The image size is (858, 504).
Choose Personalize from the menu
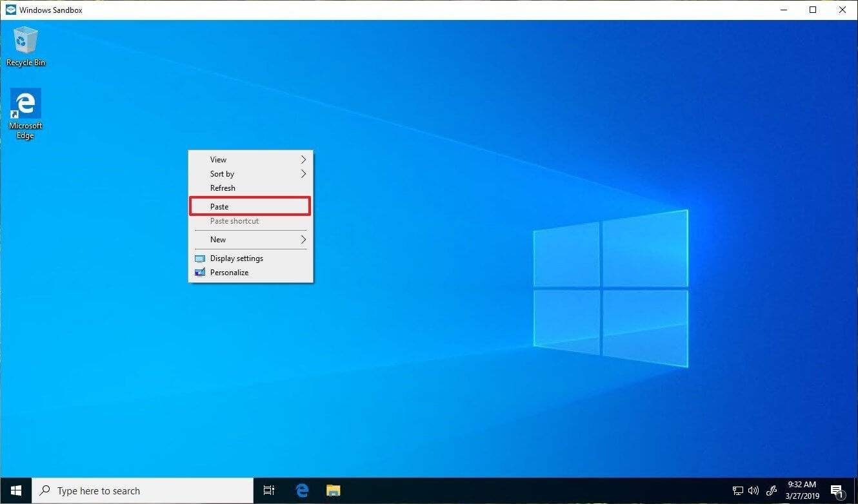coord(229,272)
